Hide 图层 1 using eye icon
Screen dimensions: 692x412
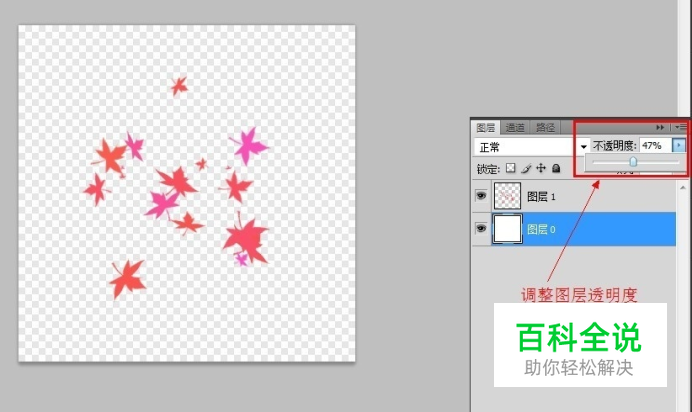(481, 195)
